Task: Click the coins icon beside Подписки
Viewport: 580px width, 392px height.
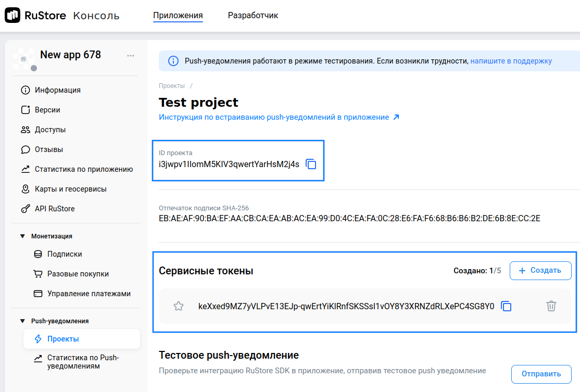Action: coord(38,254)
